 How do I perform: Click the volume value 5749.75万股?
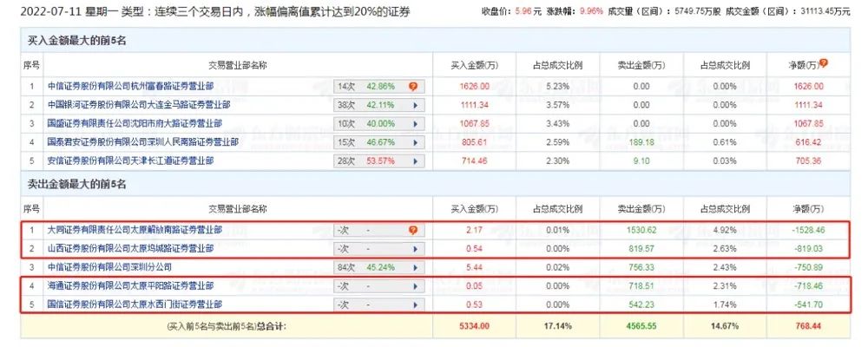pos(698,11)
